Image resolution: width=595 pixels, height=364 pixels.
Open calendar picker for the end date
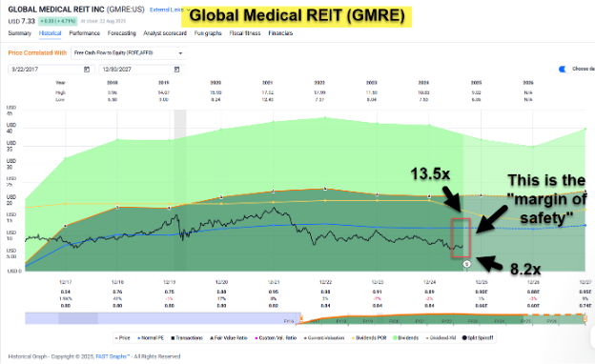[176, 70]
